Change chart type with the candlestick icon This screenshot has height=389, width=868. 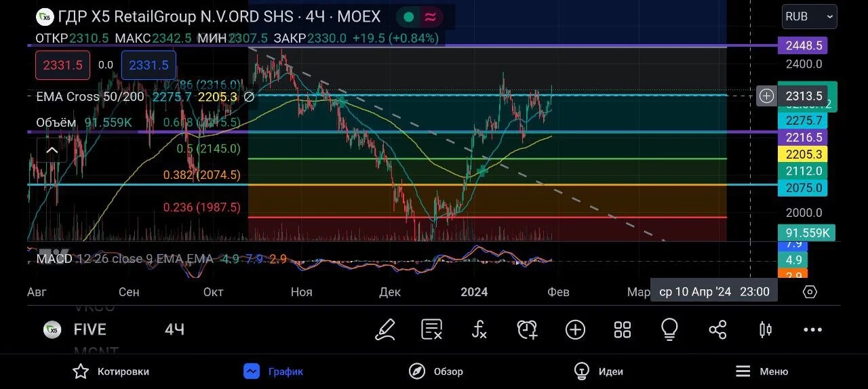765,329
